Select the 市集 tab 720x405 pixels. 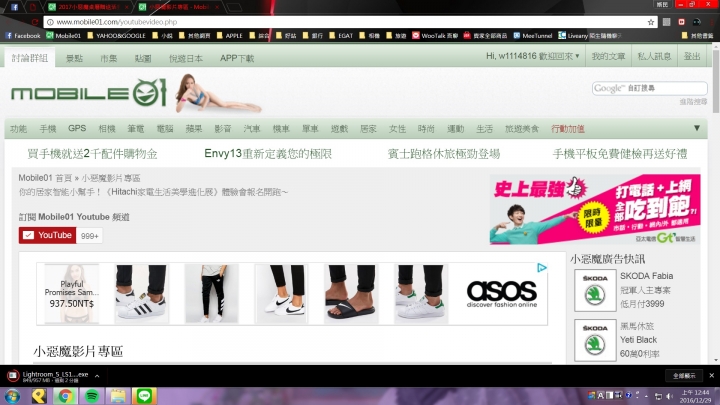[109, 58]
